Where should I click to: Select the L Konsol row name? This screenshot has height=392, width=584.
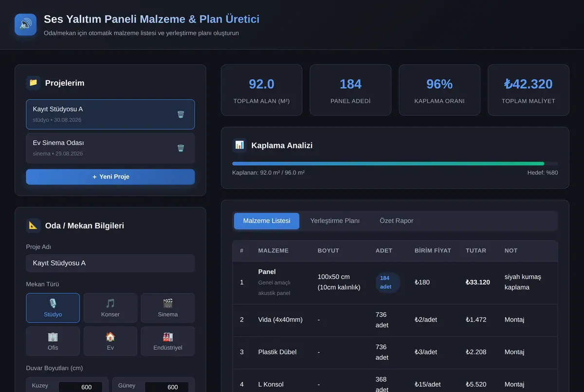pyautogui.click(x=271, y=384)
